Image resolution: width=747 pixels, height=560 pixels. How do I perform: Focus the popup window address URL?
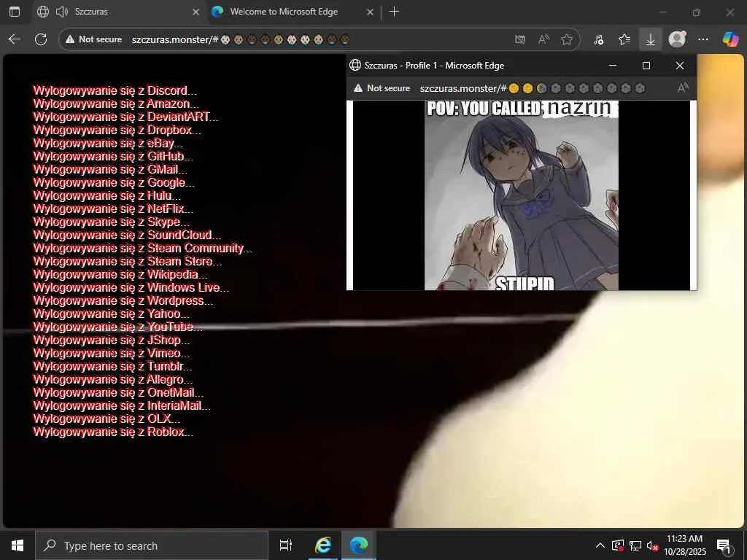point(533,88)
